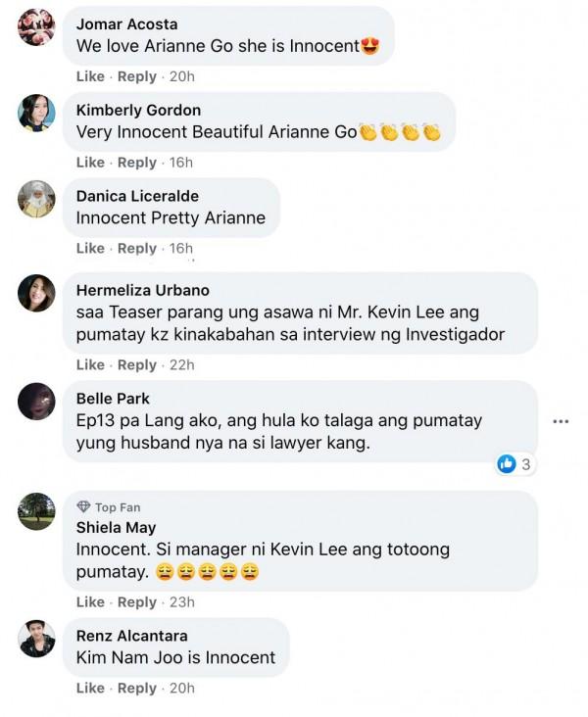Open Hermeliza Urbano's profile photo

(36, 293)
